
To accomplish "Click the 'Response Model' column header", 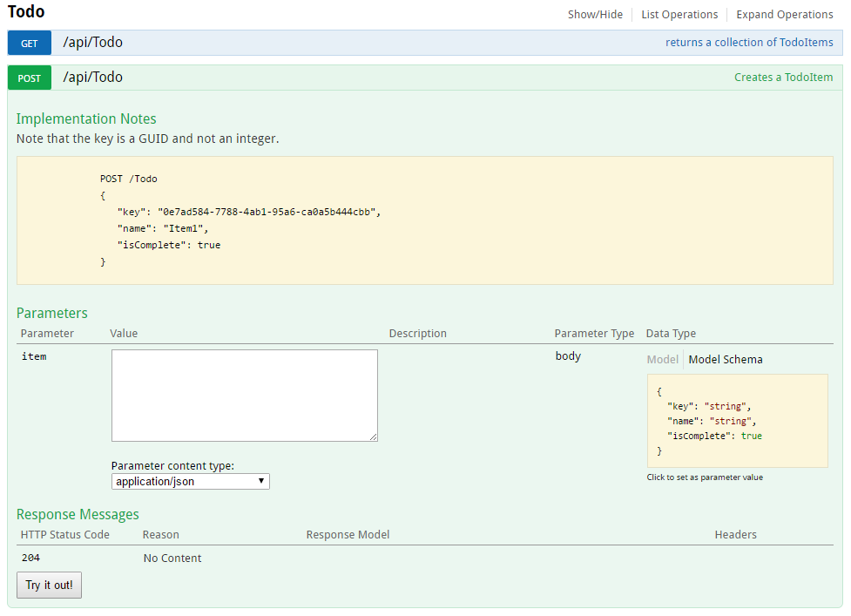I will [348, 535].
